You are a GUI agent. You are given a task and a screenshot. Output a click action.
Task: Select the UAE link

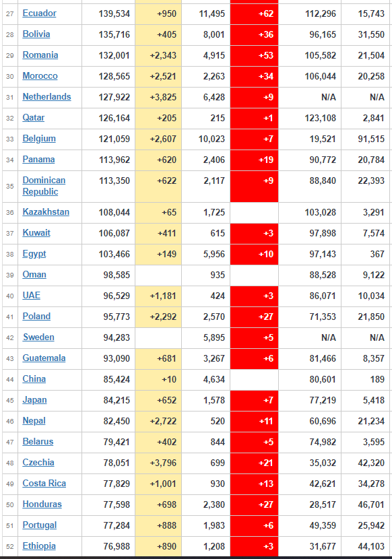32,296
